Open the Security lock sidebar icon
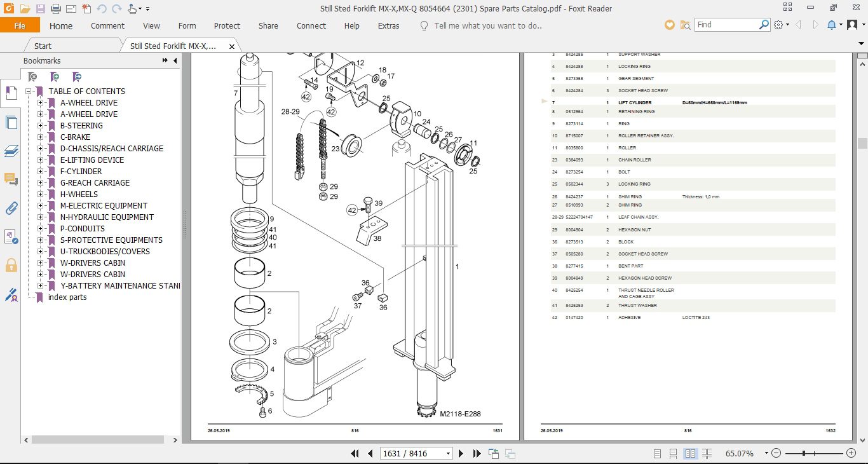The height and width of the screenshot is (464, 868). coord(11,265)
